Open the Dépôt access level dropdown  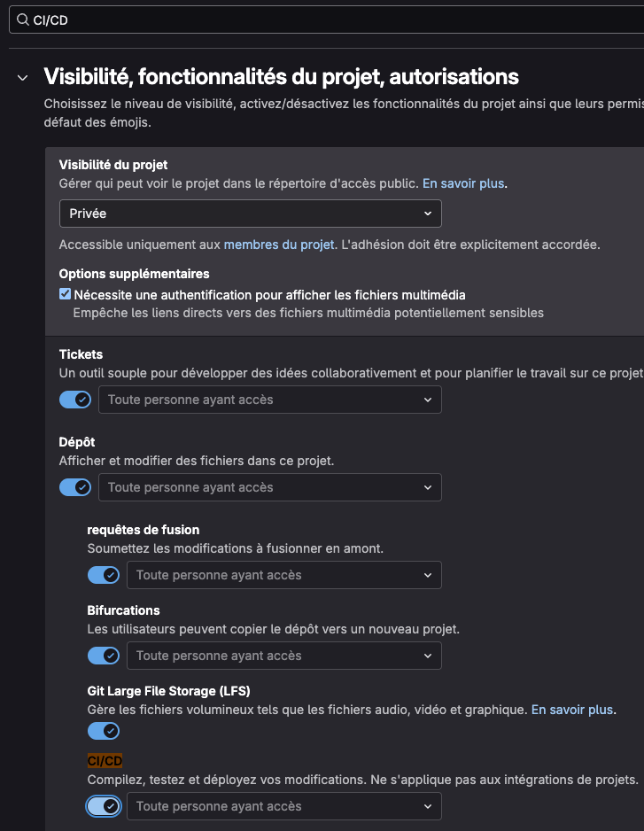pos(269,487)
